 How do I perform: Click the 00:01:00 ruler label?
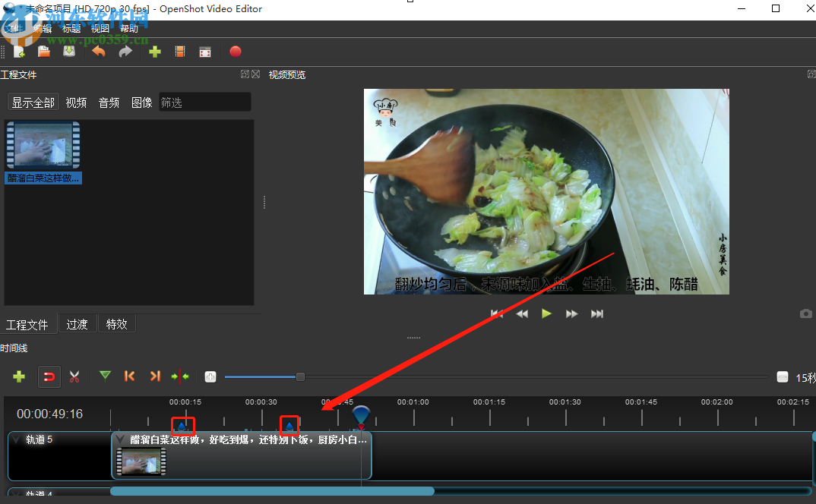click(413, 402)
